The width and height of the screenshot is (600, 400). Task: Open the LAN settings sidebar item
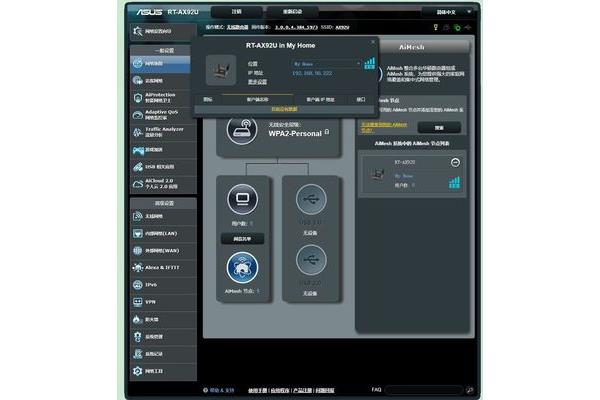tap(163, 233)
